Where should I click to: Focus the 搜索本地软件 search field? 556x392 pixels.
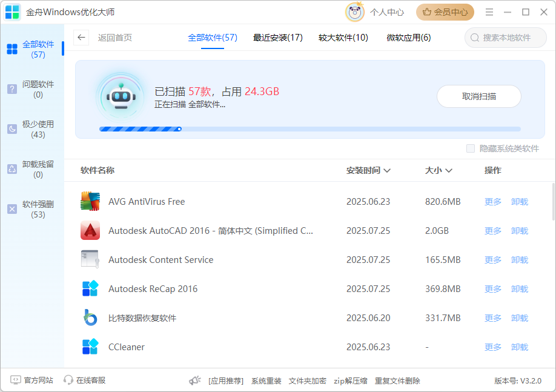506,38
